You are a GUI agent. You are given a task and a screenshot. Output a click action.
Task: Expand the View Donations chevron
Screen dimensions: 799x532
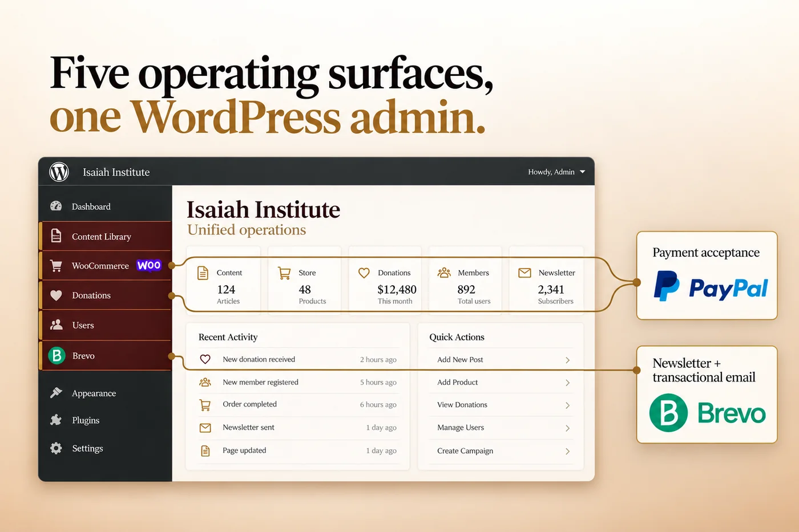click(567, 405)
